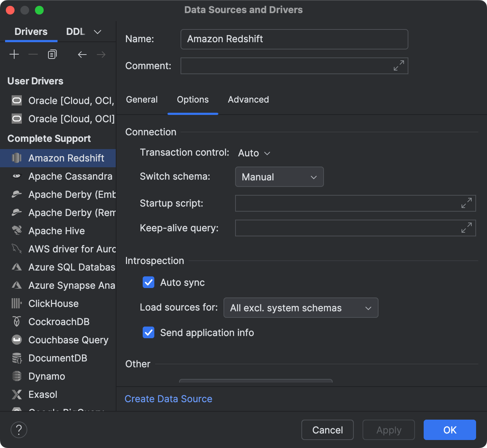Open help via the question mark icon
This screenshot has height=448, width=487.
click(19, 430)
